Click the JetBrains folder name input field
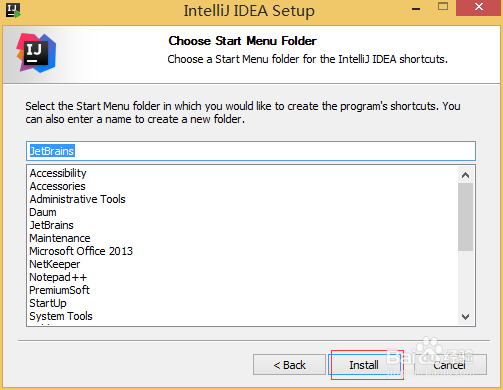This screenshot has height=390, width=503. 251,151
